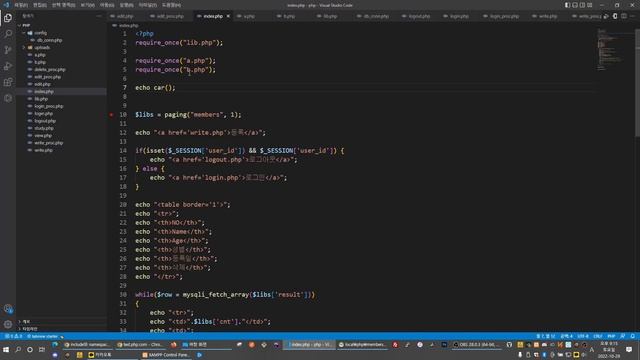Switch to OBS taskbar window
This screenshot has width=640, height=360.
(x=476, y=345)
